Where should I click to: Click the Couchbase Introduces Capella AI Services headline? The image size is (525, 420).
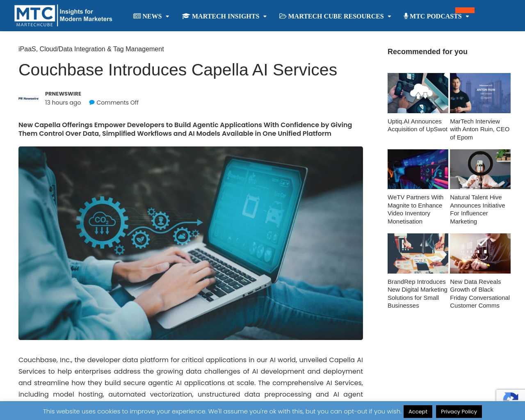tap(178, 70)
